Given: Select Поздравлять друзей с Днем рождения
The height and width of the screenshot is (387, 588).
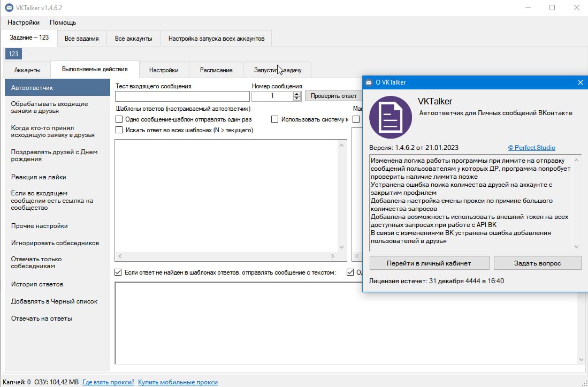Looking at the screenshot, I should (x=57, y=155).
